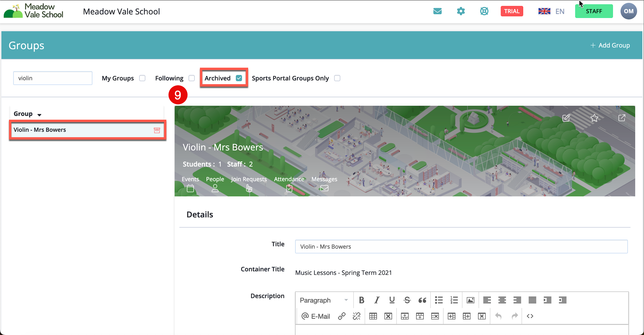Open source code view in editor

[530, 316]
